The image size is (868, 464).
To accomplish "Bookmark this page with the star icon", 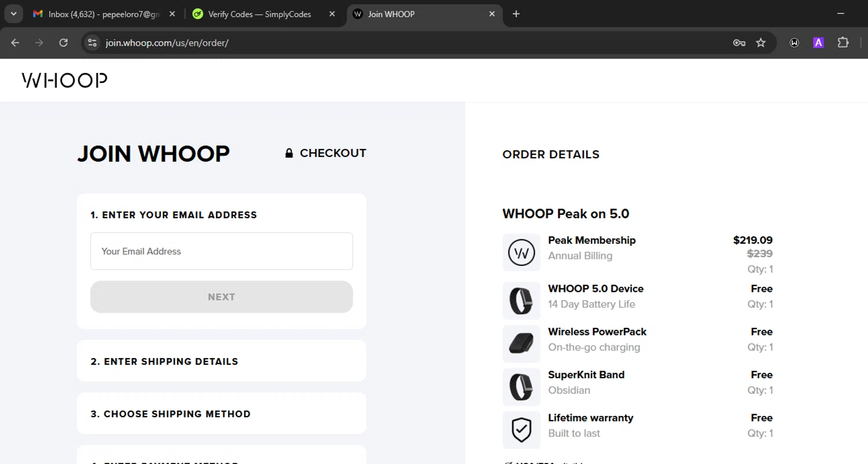I will [x=761, y=43].
